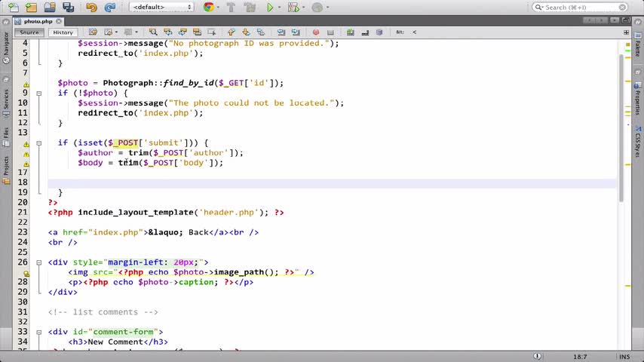Click the Undo arrow icon
The width and height of the screenshot is (644, 362).
coord(91,7)
